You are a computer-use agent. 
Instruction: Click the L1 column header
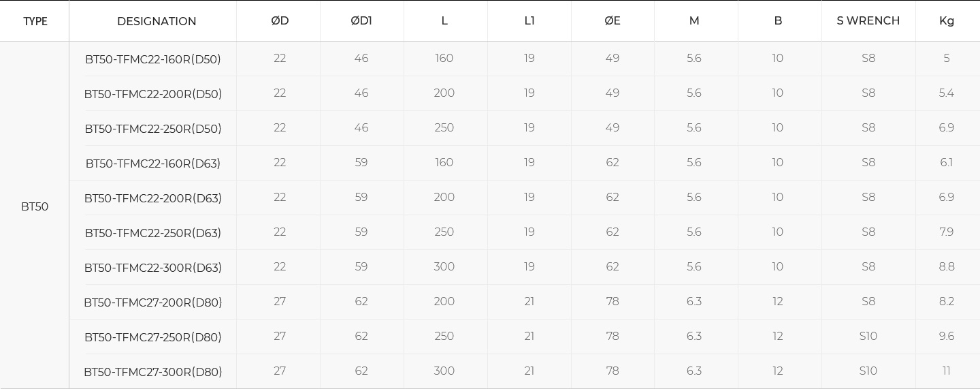pyautogui.click(x=529, y=21)
